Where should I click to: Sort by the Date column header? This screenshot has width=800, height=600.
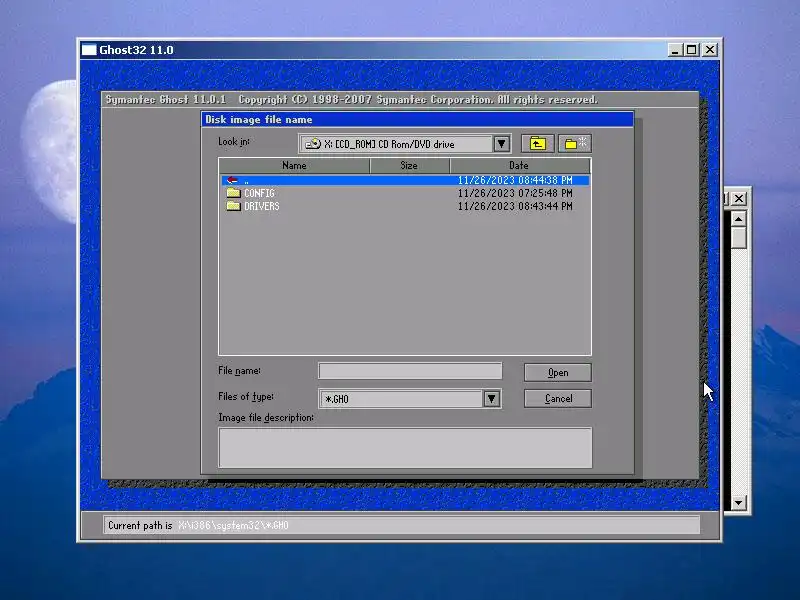(x=520, y=165)
